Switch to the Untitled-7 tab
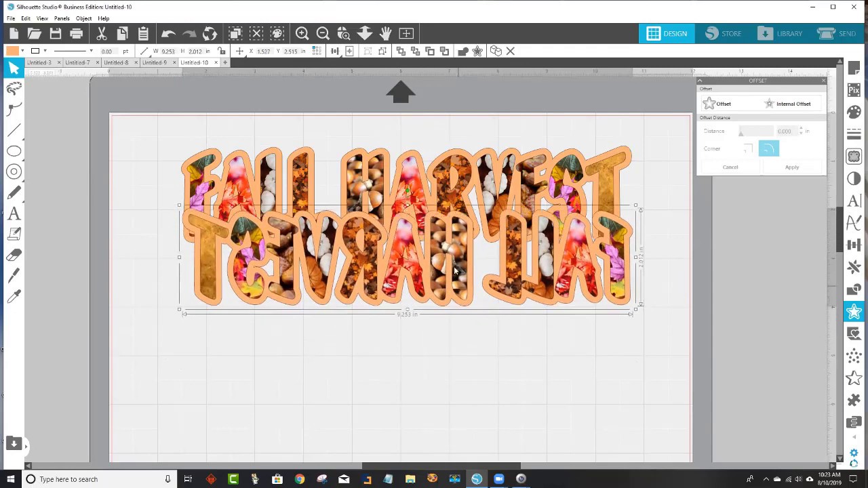This screenshot has width=868, height=488. (x=77, y=62)
